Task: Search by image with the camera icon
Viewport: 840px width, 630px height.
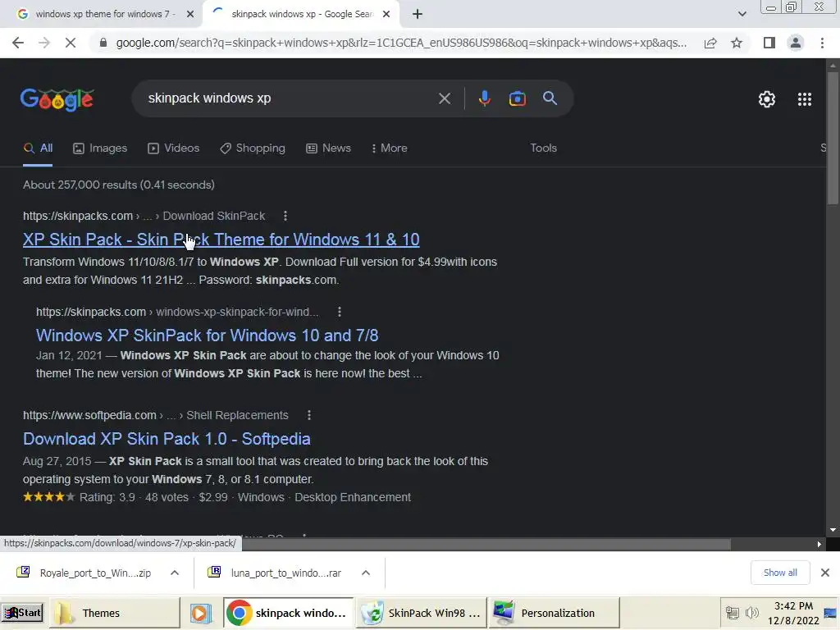Action: click(517, 98)
